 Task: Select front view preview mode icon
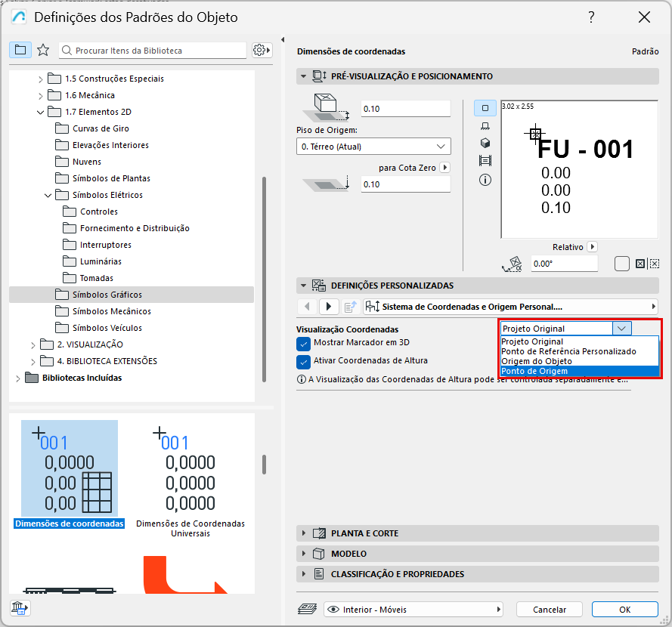pos(485,126)
